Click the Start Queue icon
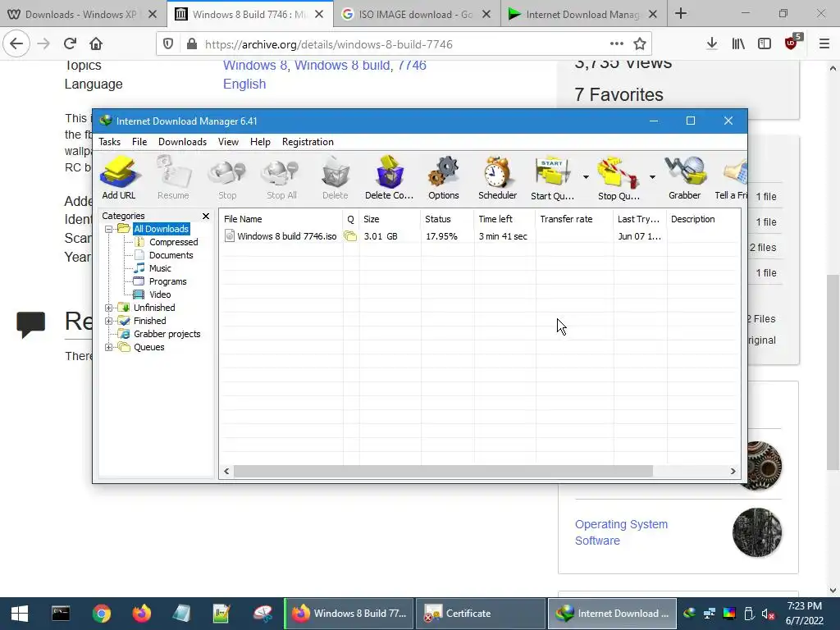The image size is (840, 630). [x=552, y=178]
